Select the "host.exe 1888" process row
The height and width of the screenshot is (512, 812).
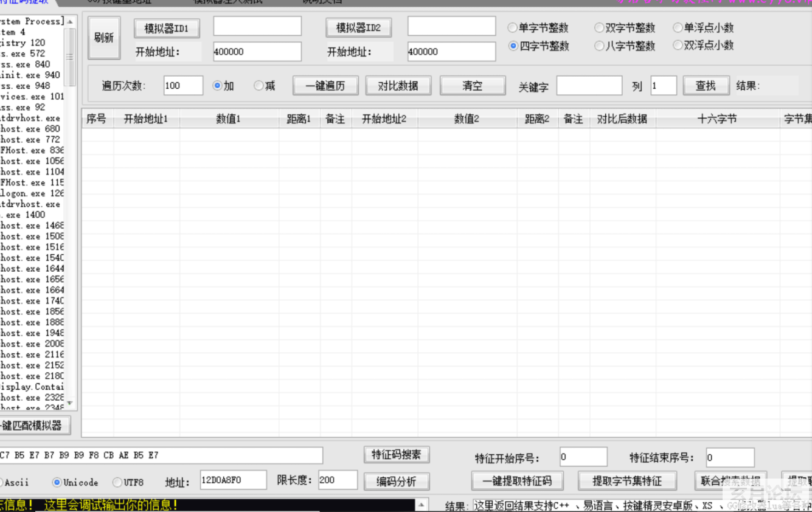tap(32, 322)
